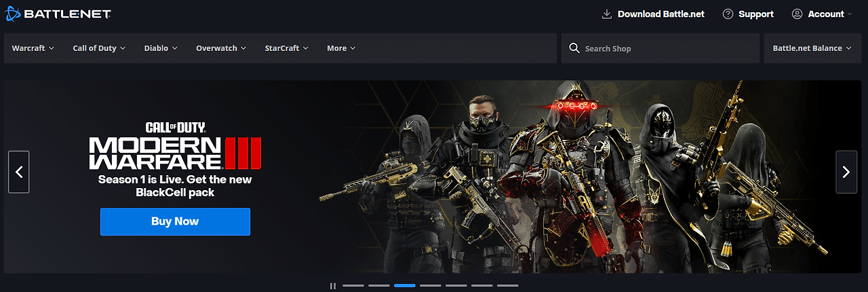
Task: Select the seventh carousel slide indicator
Action: [x=508, y=286]
